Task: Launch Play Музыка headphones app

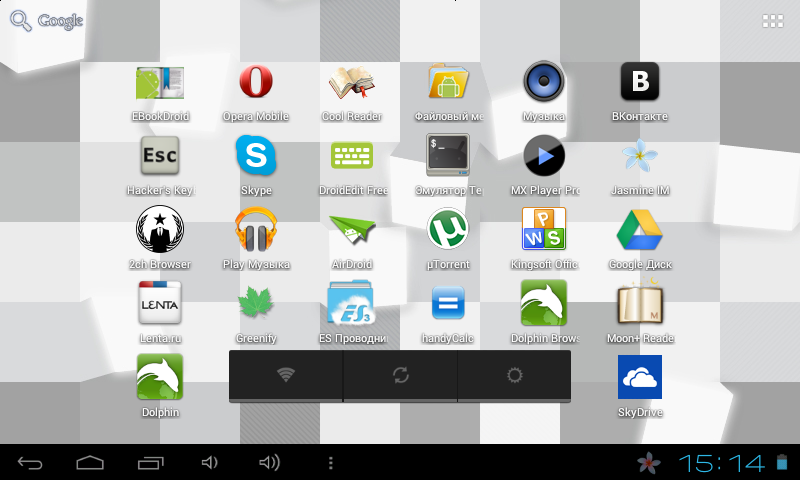Action: click(256, 229)
